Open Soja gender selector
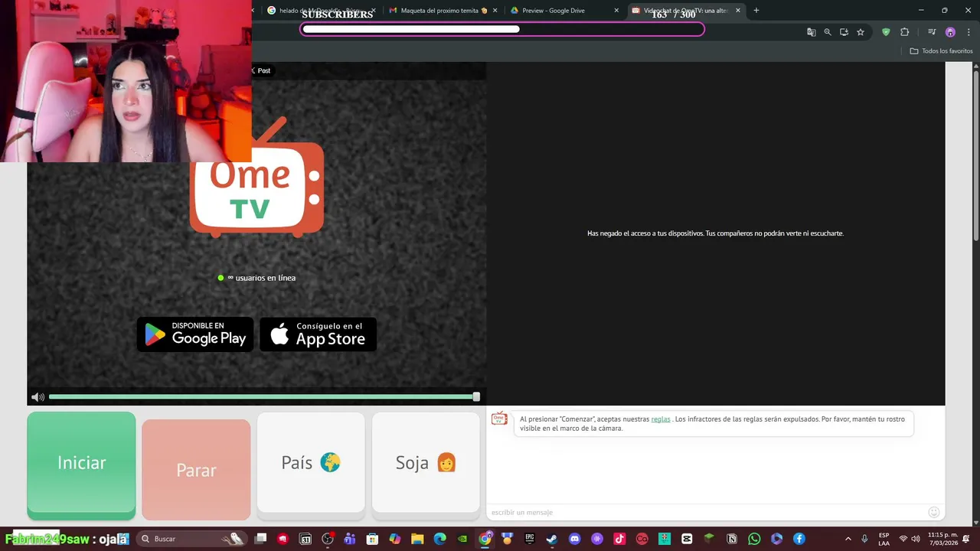 (426, 462)
